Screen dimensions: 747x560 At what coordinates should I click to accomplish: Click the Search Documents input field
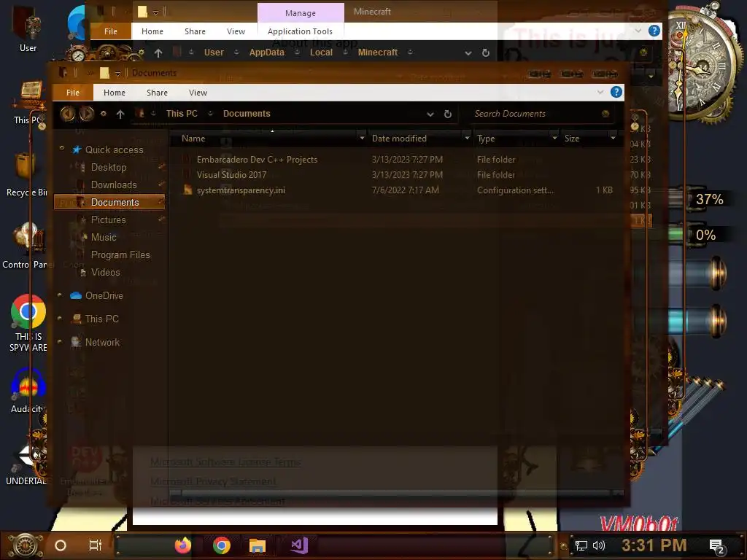[x=535, y=113]
